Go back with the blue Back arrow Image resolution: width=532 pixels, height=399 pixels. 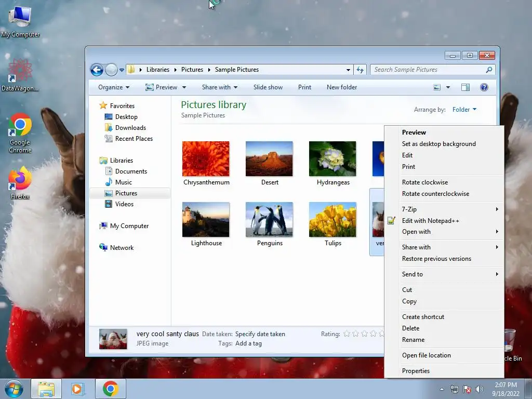click(x=97, y=70)
